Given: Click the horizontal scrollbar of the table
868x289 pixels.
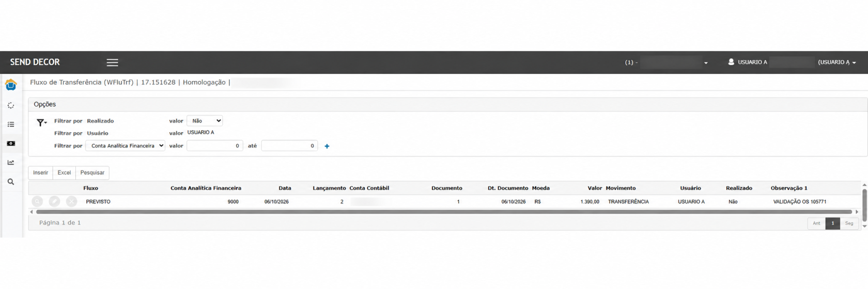Looking at the screenshot, I should point(444,212).
